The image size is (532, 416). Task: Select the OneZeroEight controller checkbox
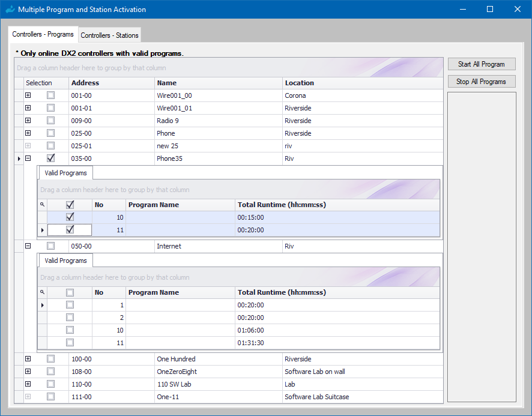50,371
